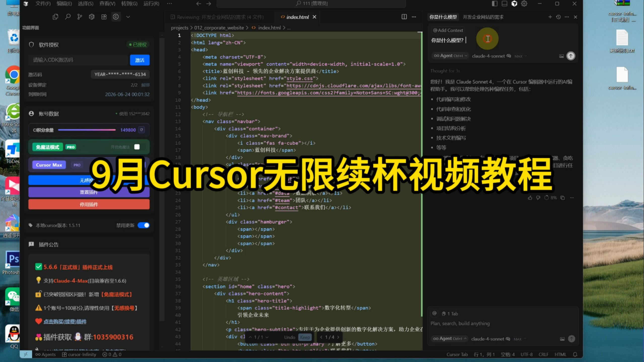Image resolution: width=644 pixels, height=362 pixels.
Task: Open Agent mode dropdown in bottom input
Action: click(x=450, y=339)
